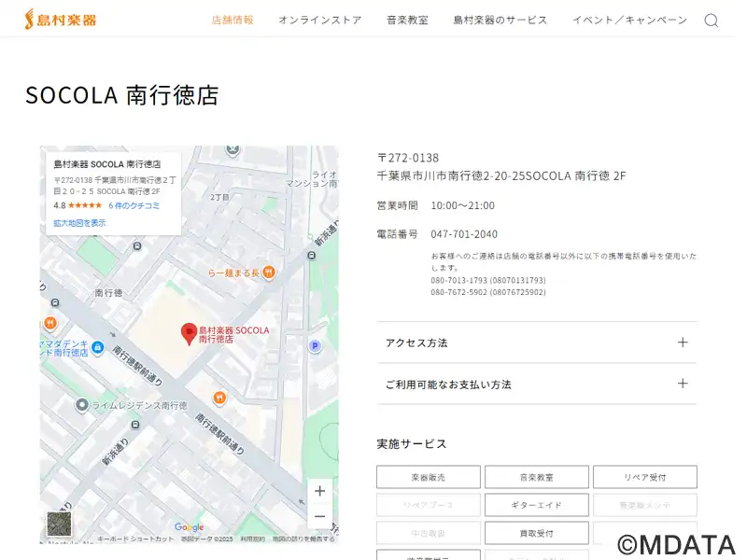
Task: Go to オンラインストア in the navigation
Action: 319,21
